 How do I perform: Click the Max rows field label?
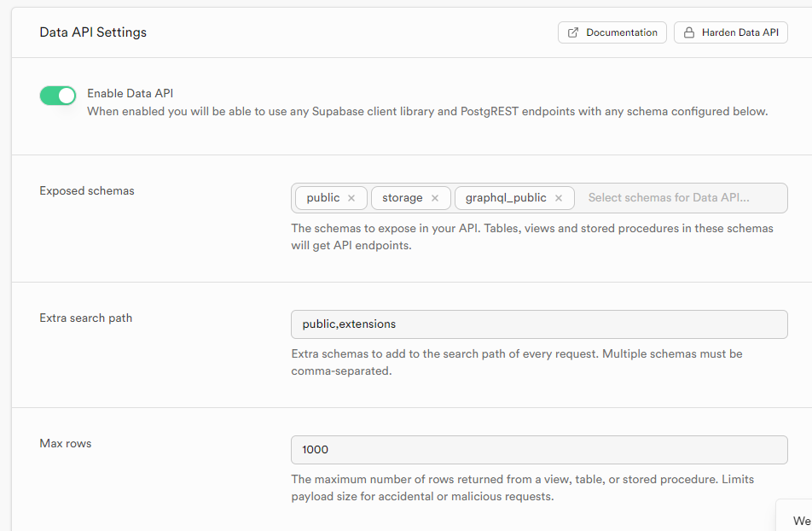(66, 444)
